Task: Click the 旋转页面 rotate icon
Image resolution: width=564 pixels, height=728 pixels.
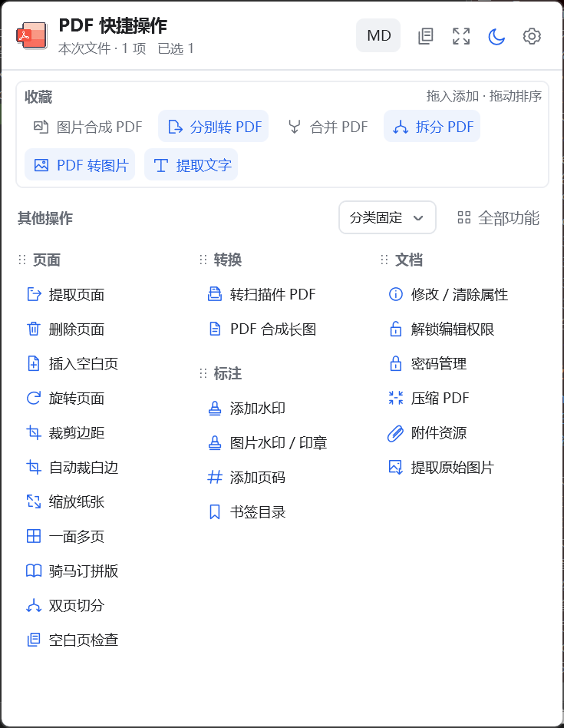Action: pos(34,398)
